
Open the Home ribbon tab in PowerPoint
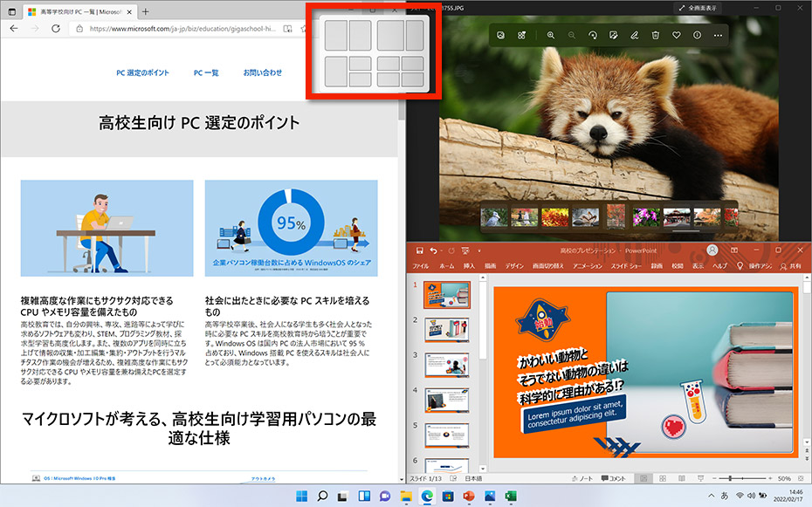click(446, 266)
